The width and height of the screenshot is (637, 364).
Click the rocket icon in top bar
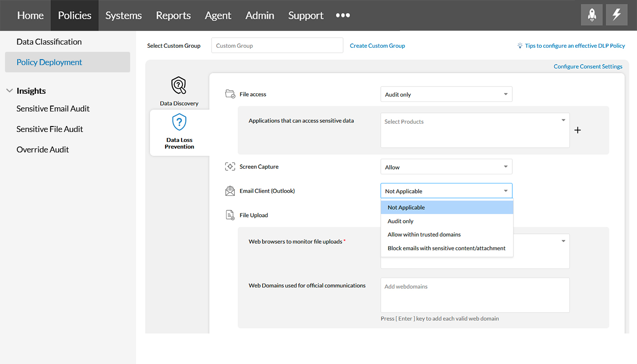[591, 15]
